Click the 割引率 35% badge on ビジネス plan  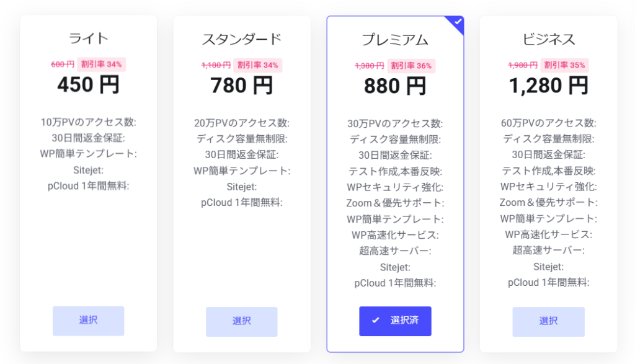click(x=564, y=65)
